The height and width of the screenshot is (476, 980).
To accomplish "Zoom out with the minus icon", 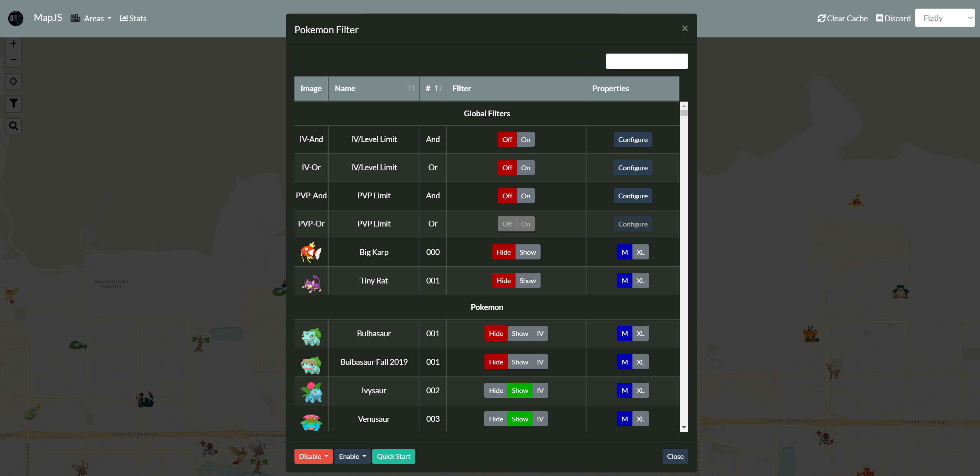I will 13,59.
